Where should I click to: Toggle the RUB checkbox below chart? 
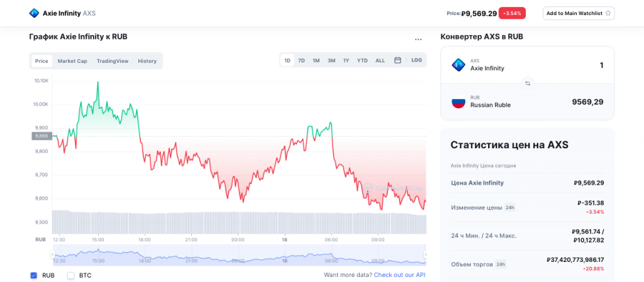tap(34, 275)
